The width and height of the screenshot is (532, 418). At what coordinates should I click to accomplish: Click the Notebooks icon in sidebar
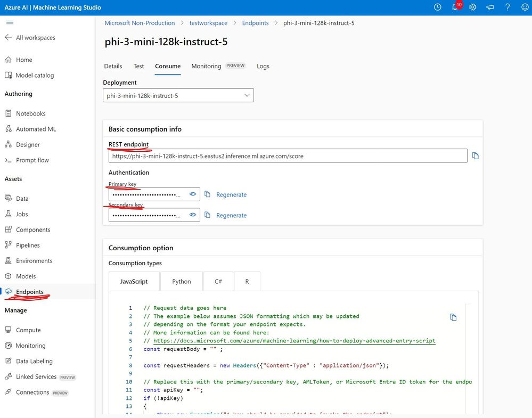click(9, 113)
